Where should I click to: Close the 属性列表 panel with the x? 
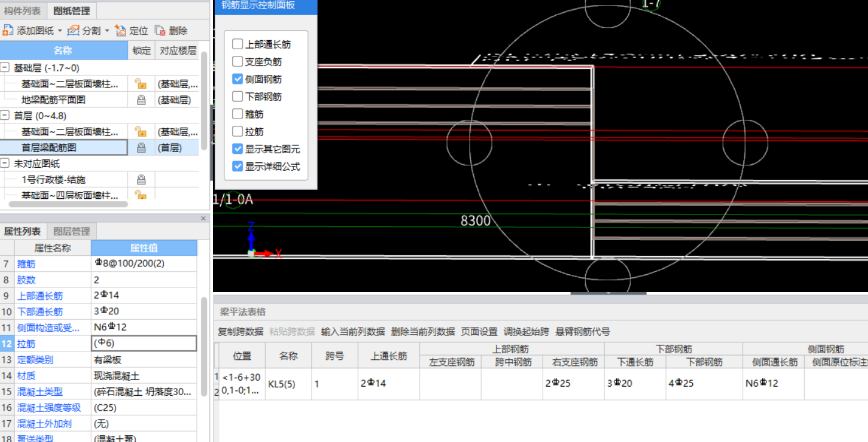(x=203, y=218)
